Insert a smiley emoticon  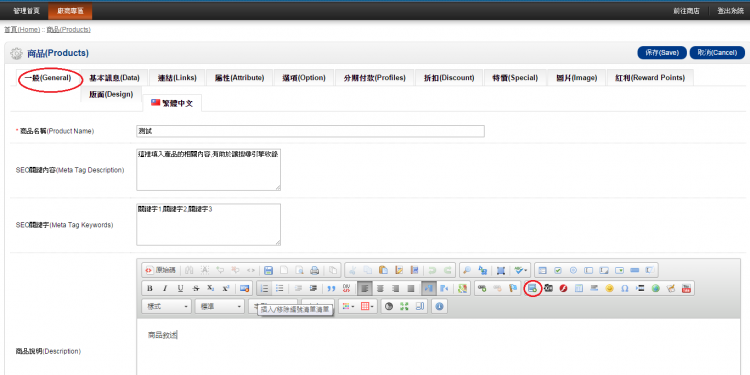point(609,288)
